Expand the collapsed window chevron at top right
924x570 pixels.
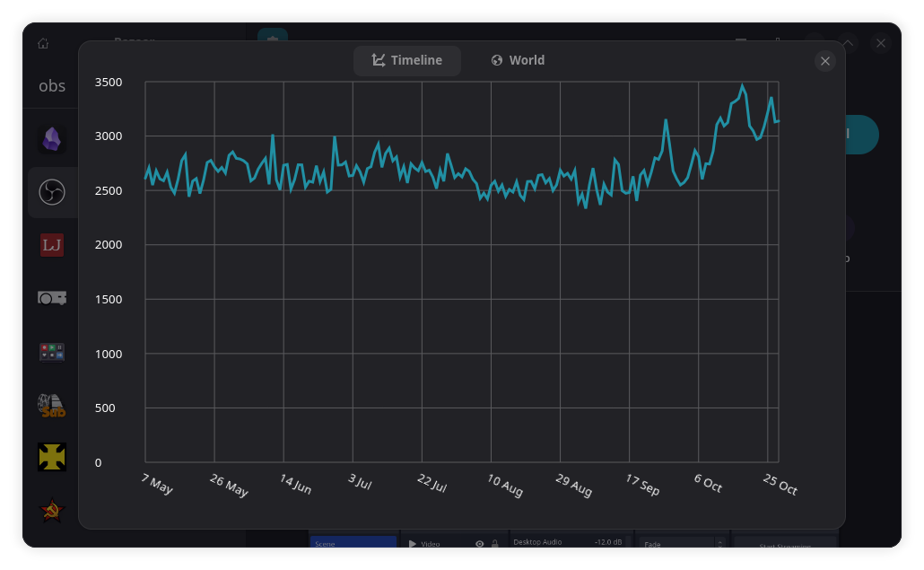(x=847, y=42)
